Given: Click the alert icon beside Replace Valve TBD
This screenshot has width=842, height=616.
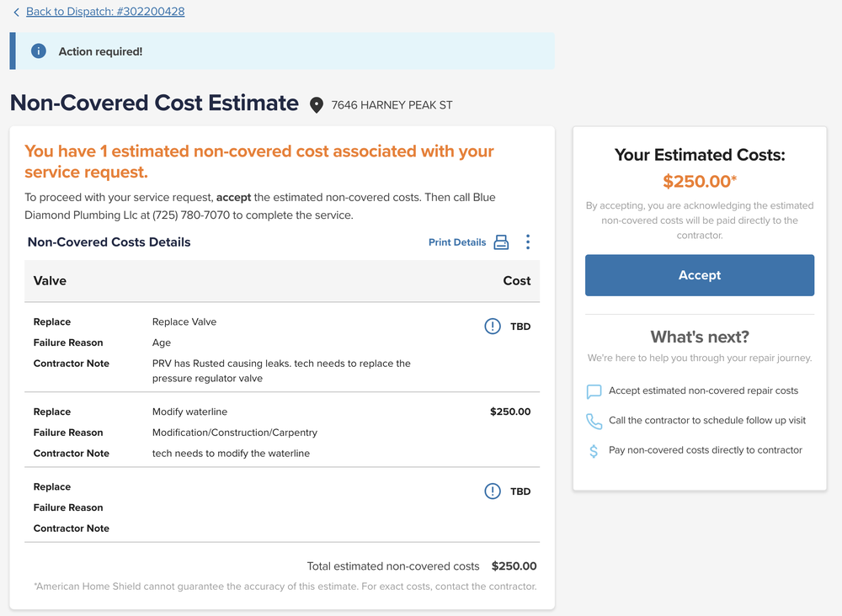Looking at the screenshot, I should point(493,327).
